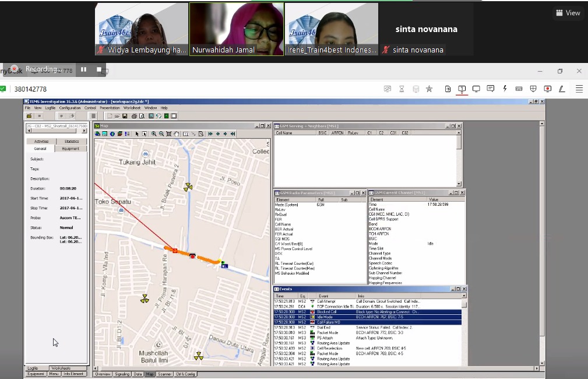The height and width of the screenshot is (379, 588).
Task: Pause the Zoom recording
Action: tap(83, 69)
